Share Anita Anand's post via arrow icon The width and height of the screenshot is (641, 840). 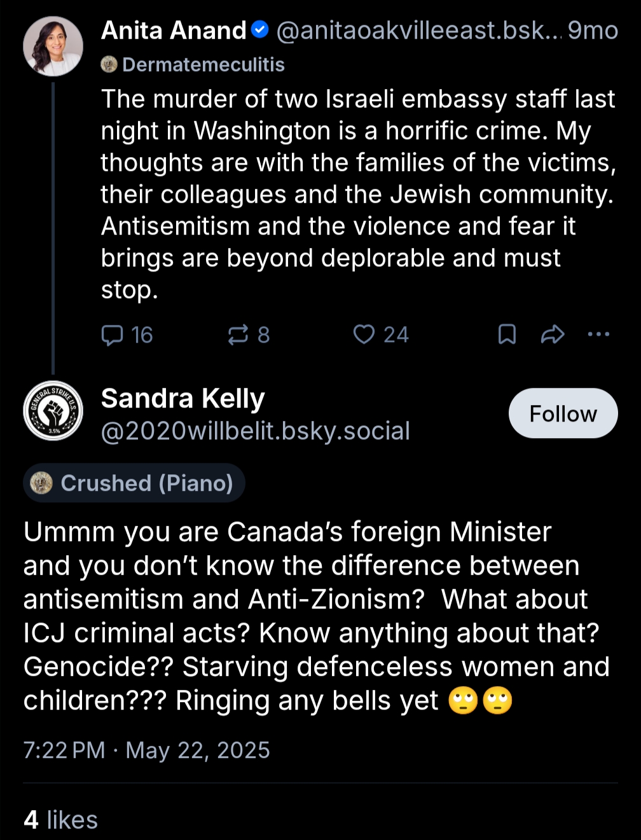553,334
